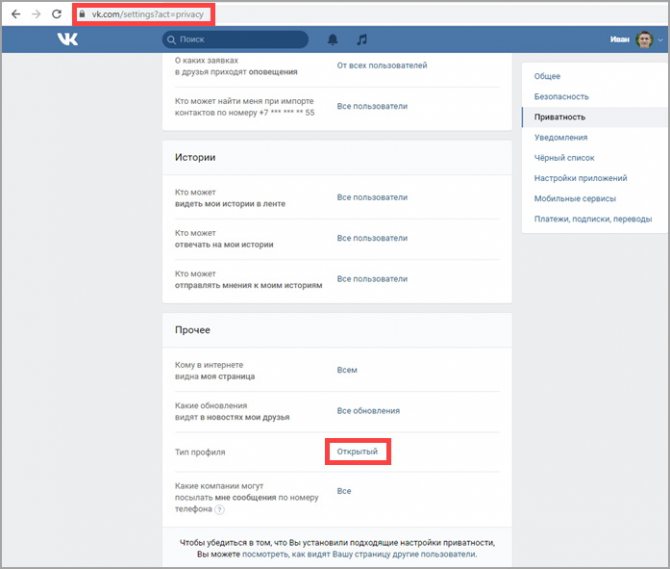
Task: Change who can reply to my stories
Action: click(x=372, y=238)
